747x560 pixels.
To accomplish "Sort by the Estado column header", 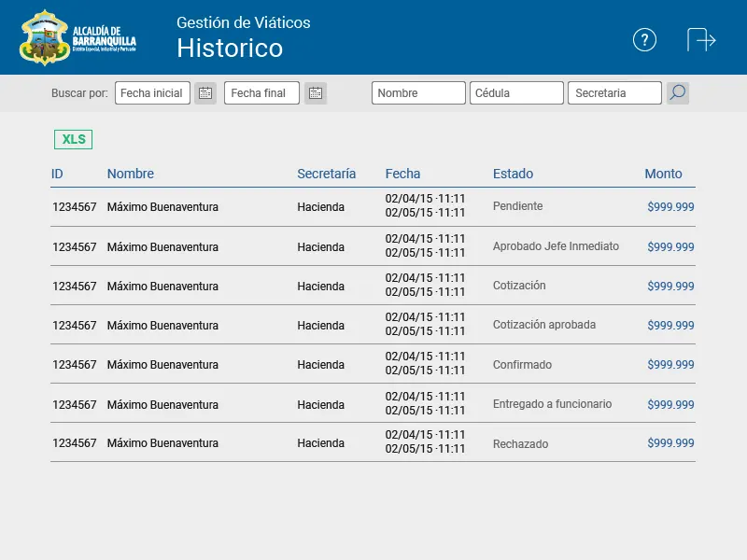I will coord(513,174).
